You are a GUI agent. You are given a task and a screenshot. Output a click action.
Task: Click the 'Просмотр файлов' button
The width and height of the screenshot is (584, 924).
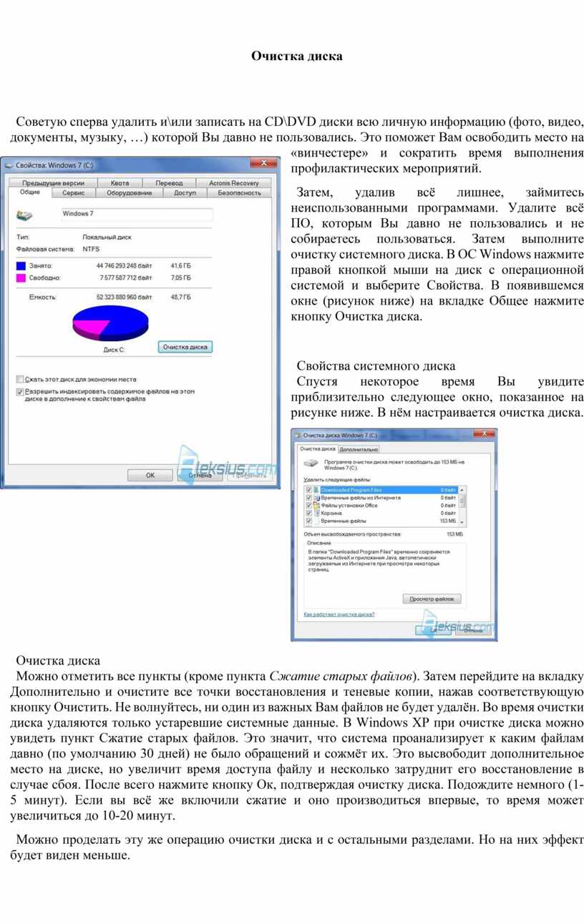[x=432, y=599]
